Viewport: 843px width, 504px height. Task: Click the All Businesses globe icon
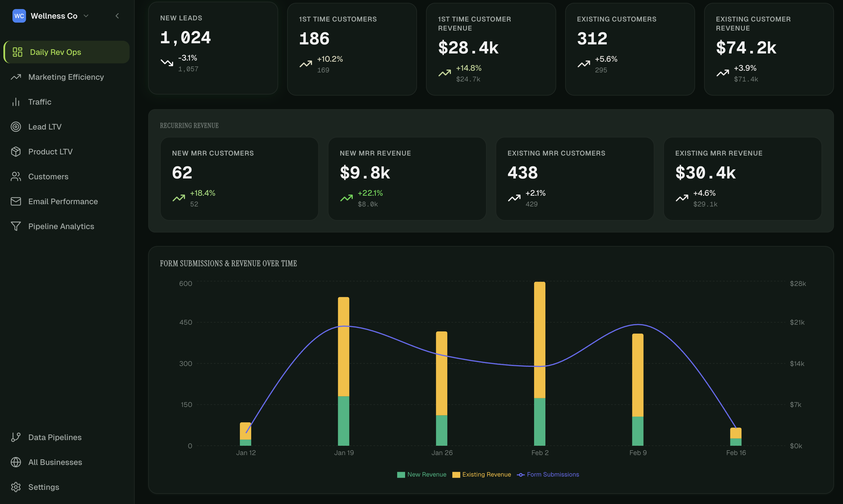click(16, 462)
